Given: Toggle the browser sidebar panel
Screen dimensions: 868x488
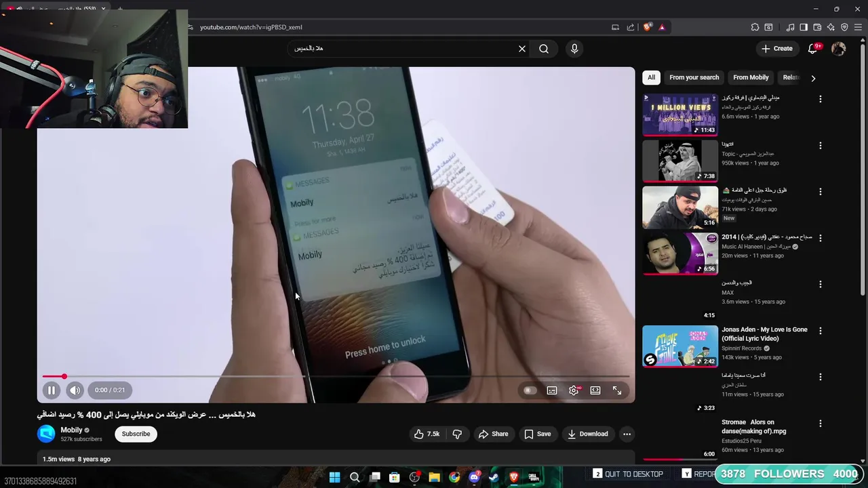Looking at the screenshot, I should [x=804, y=27].
